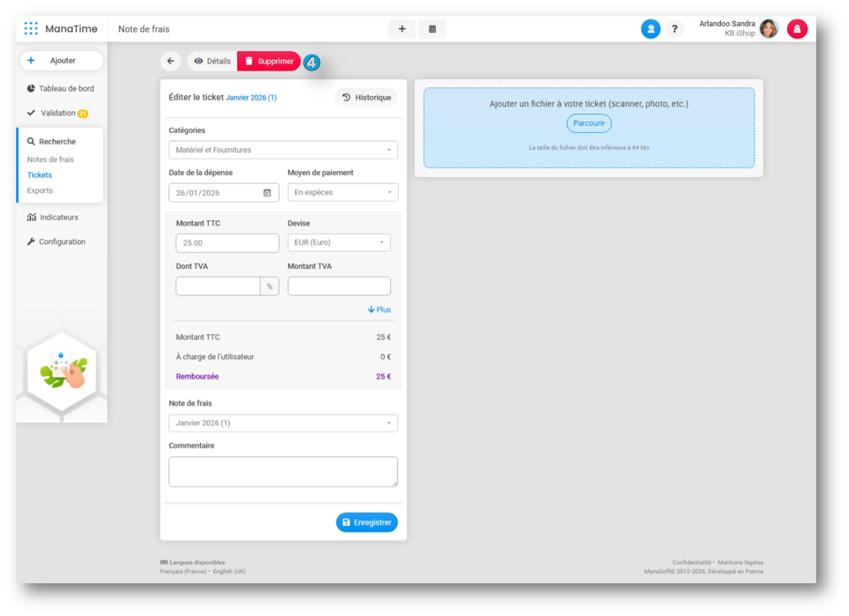
Task: Open Tableau de bord in sidebar
Action: [x=66, y=89]
